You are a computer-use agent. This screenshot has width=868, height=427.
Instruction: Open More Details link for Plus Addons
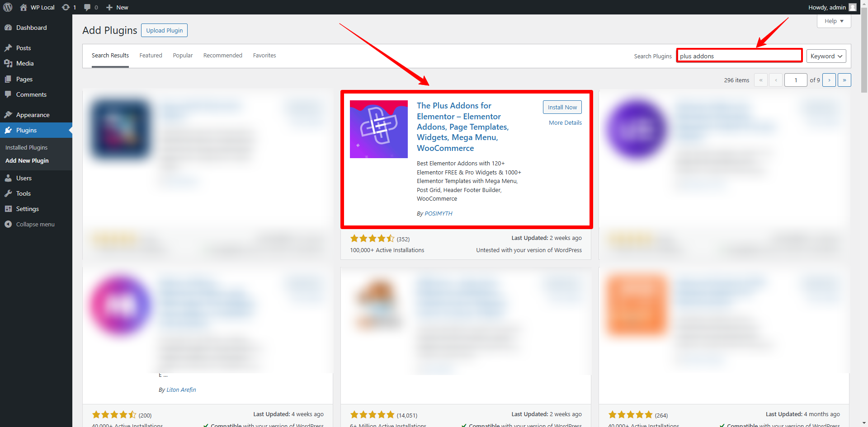(x=565, y=122)
